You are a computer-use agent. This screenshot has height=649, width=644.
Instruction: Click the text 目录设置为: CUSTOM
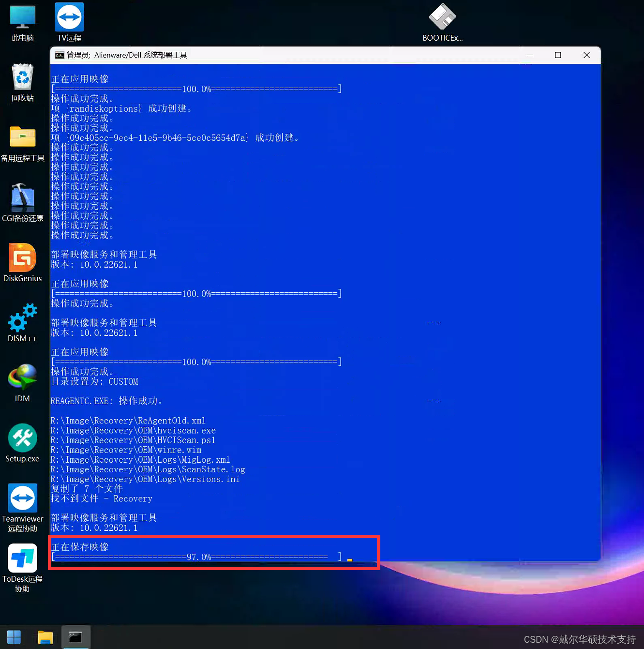pyautogui.click(x=94, y=381)
